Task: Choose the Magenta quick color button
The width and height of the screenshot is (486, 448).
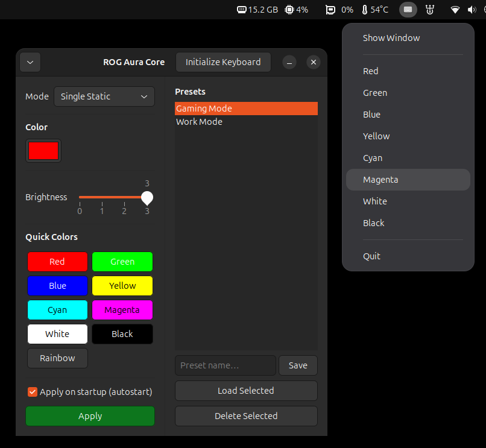Action: [x=122, y=310]
